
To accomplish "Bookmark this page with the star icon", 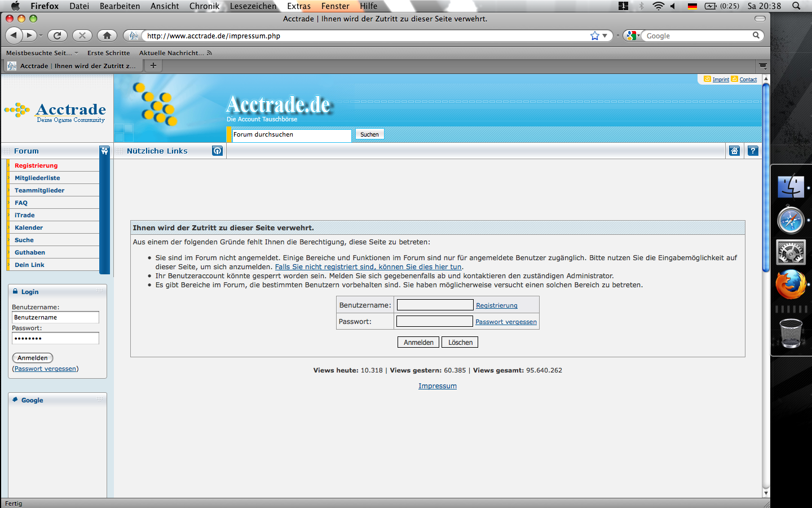I will (x=594, y=36).
